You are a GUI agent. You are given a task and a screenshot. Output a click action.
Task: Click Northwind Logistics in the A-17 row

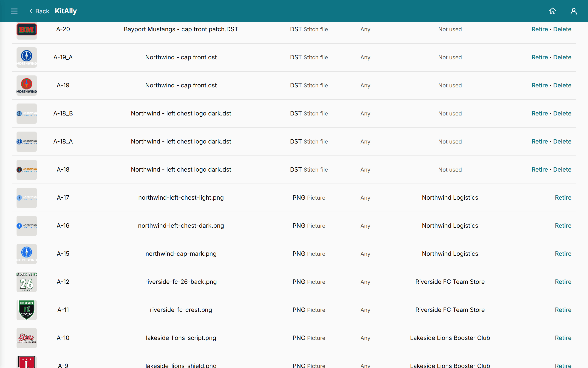(450, 198)
